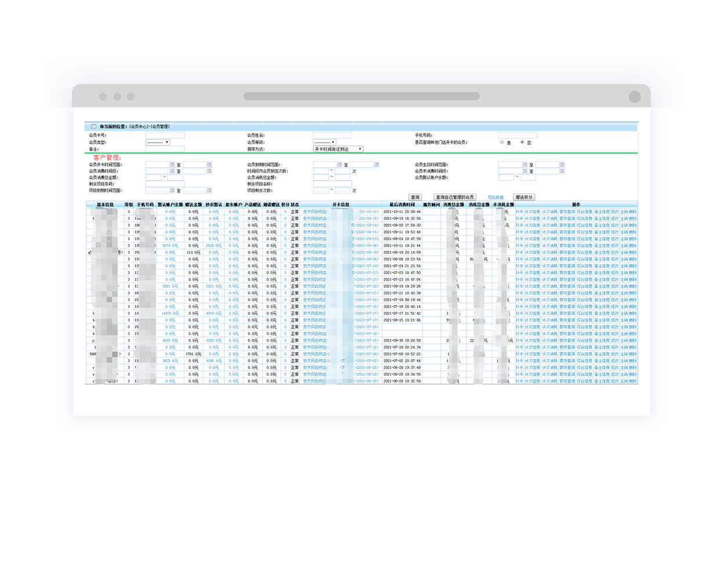Open calendar for 会员生日时间范围 end date
Image resolution: width=728 pixels, height=567 pixels.
pyautogui.click(x=561, y=165)
